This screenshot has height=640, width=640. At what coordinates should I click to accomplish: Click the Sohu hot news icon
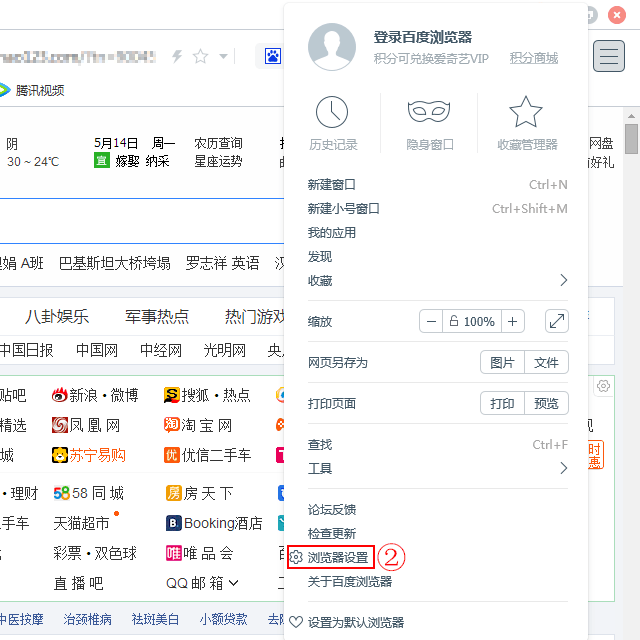(x=171, y=395)
